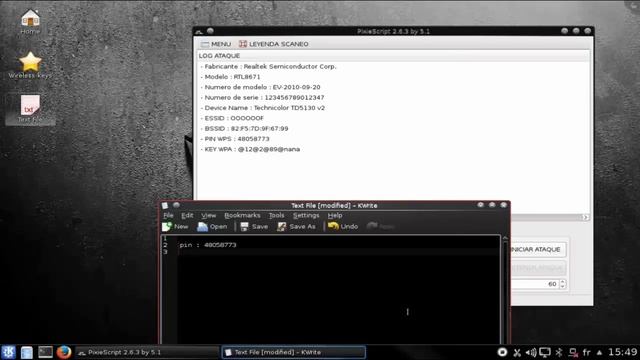Open LEYENDA SCANEO in PixieScript
Viewport: 640px width, 360px height.
[x=273, y=44]
